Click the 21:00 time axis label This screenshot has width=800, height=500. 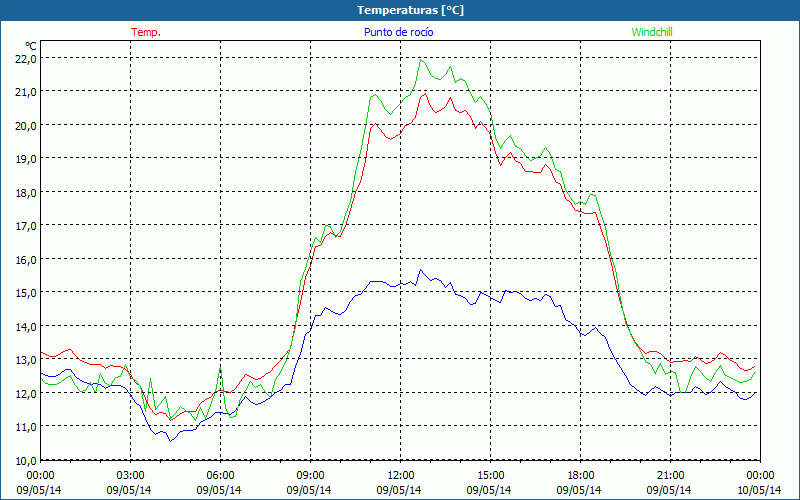(670, 476)
